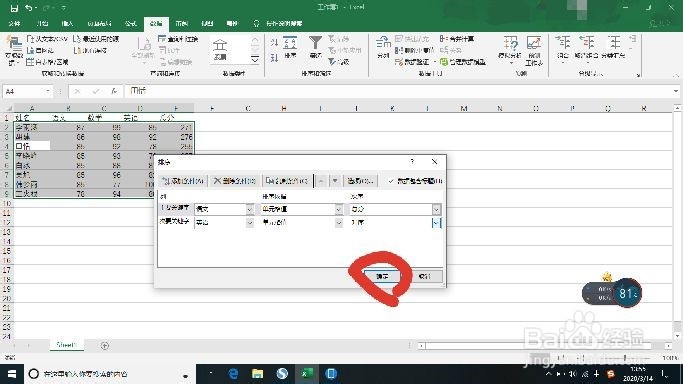Image resolution: width=683 pixels, height=384 pixels.
Task: Click Existing Connections icon
Action: [x=77, y=51]
